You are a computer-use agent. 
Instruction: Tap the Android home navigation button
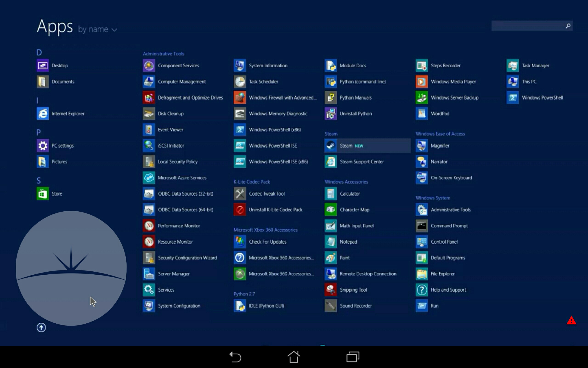coord(294,357)
